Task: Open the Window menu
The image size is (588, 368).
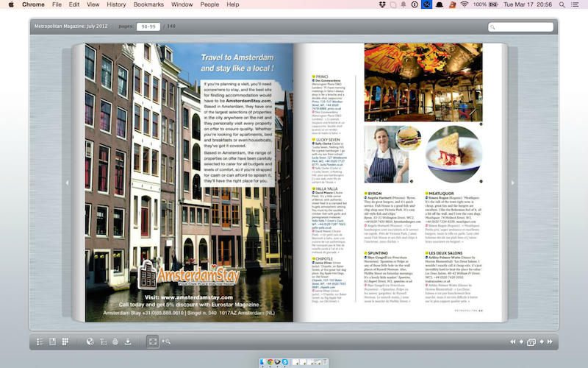Action: (182, 4)
